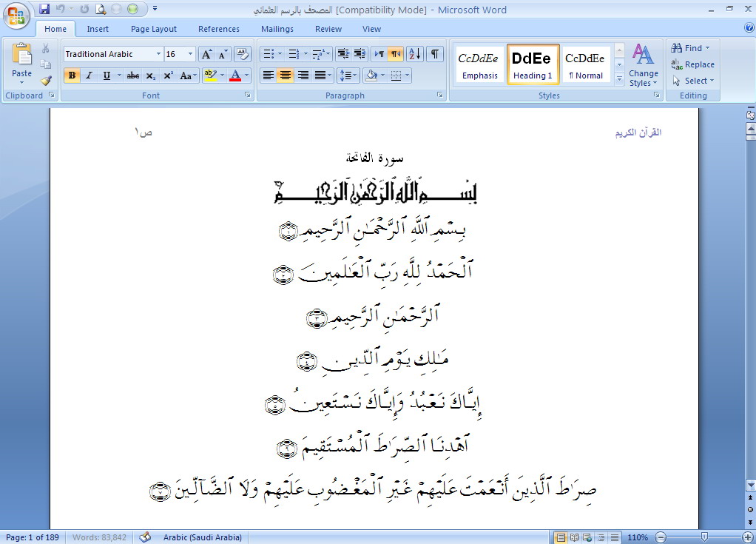Switch to Web Layout view

tap(587, 537)
